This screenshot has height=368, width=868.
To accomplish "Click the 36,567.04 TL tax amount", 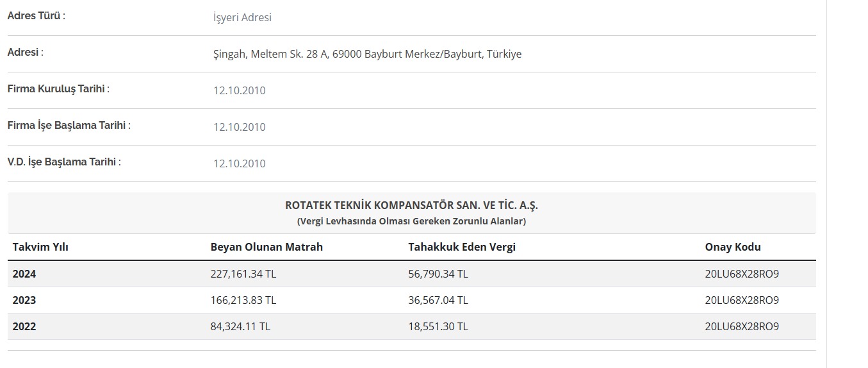I will (x=438, y=300).
